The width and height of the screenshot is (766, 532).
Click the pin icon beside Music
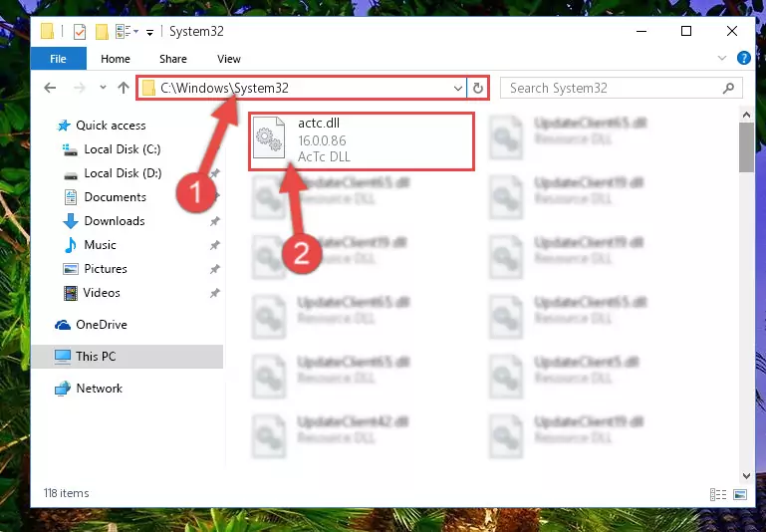point(214,245)
